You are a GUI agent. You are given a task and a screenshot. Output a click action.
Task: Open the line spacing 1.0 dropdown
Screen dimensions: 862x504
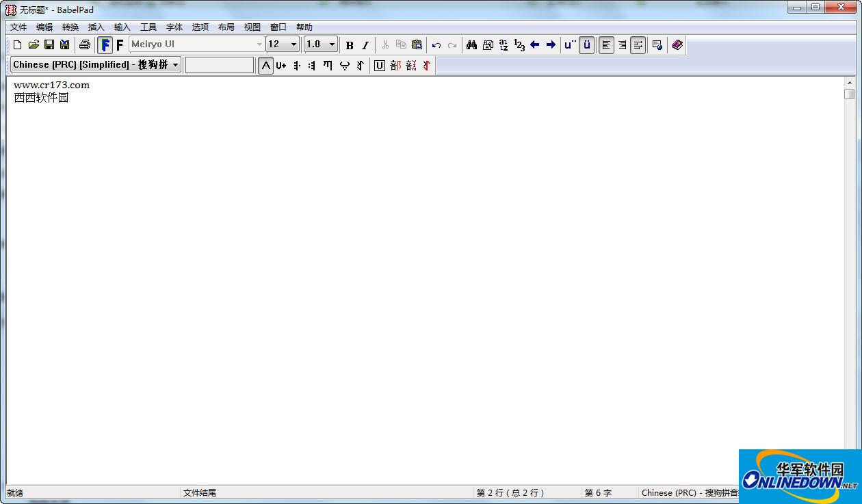pos(332,44)
